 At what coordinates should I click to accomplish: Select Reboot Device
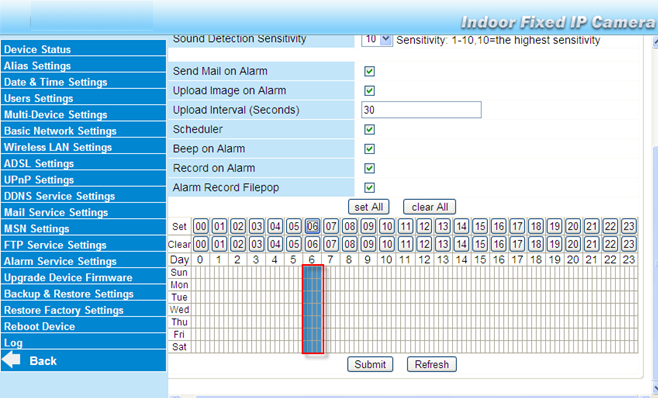[x=83, y=326]
